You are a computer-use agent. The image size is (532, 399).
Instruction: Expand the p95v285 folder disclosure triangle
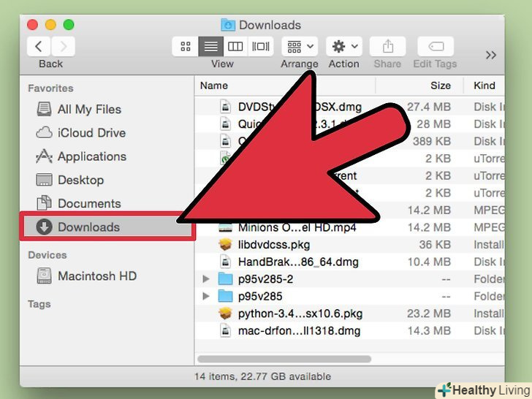pos(205,296)
